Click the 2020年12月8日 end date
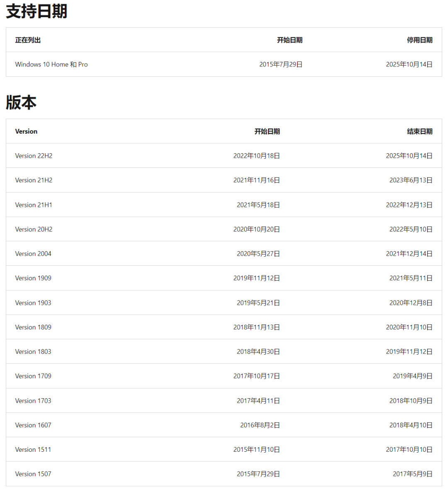 (411, 302)
